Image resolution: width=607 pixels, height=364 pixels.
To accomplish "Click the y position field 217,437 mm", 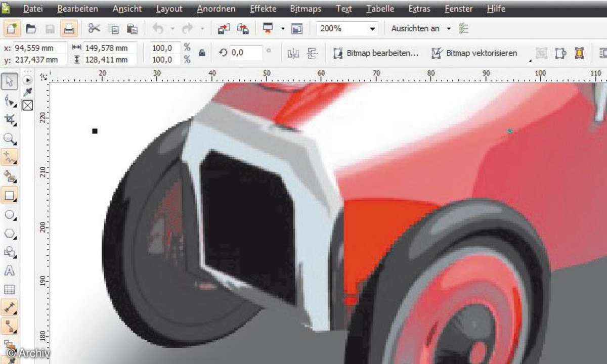I will click(40, 60).
